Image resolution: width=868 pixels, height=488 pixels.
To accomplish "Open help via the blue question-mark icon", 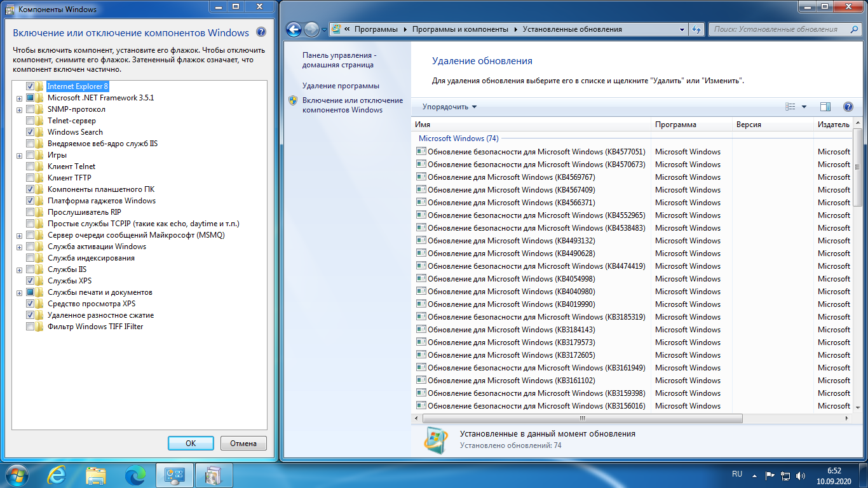I will [848, 107].
